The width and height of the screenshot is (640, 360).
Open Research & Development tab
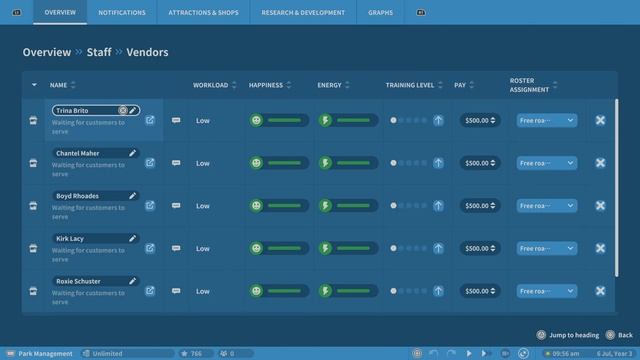point(303,13)
